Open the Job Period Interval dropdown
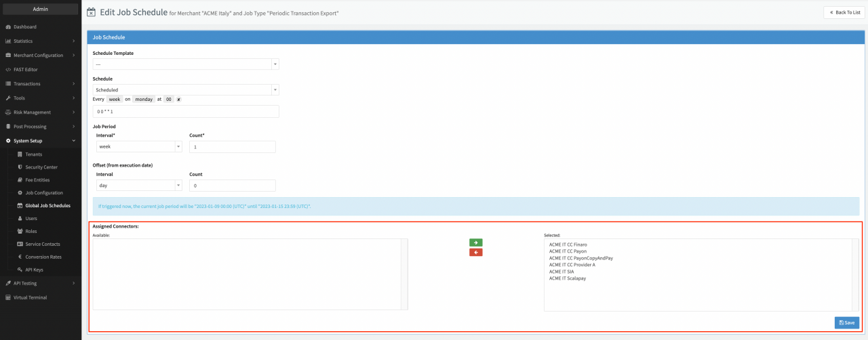Image resolution: width=868 pixels, height=340 pixels. (x=139, y=146)
